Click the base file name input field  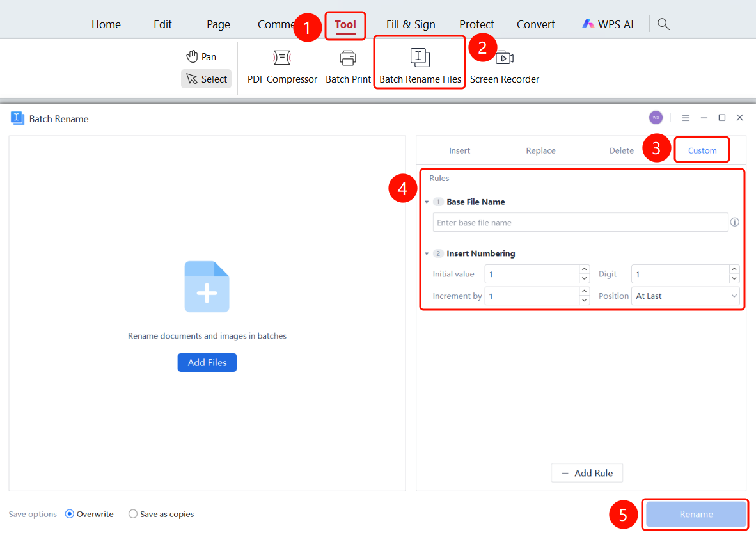pyautogui.click(x=580, y=223)
